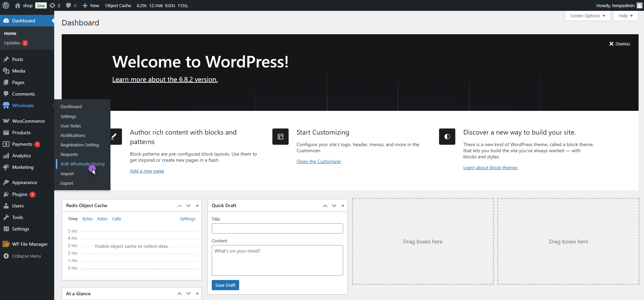Viewport: 644px width, 300px height.
Task: Toggle the Quick Draft panel collapse arrow
Action: 343,205
